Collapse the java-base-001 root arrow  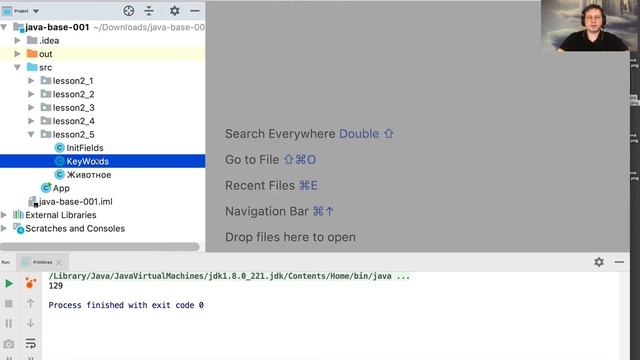click(4, 27)
